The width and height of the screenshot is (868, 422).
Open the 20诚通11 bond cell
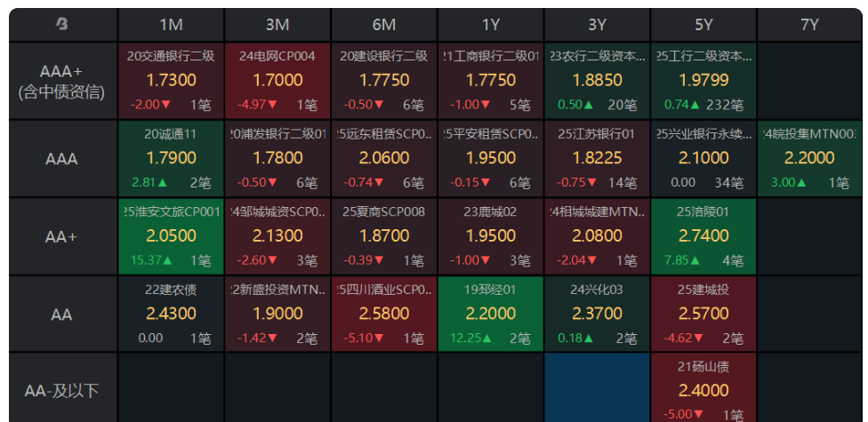(x=171, y=159)
